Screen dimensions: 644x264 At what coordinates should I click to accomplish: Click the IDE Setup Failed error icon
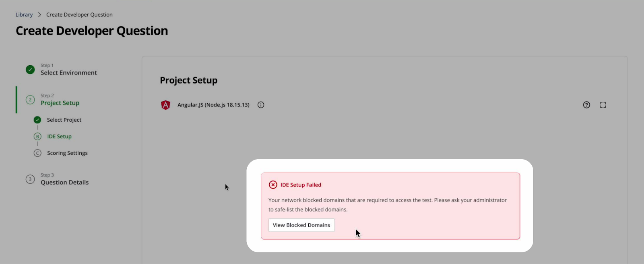pos(273,185)
